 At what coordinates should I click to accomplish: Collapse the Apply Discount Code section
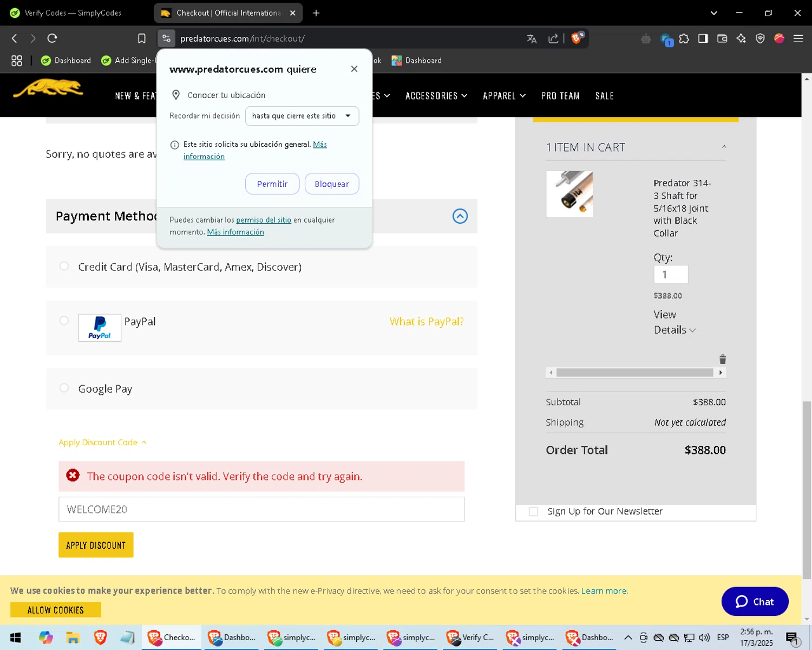point(102,443)
